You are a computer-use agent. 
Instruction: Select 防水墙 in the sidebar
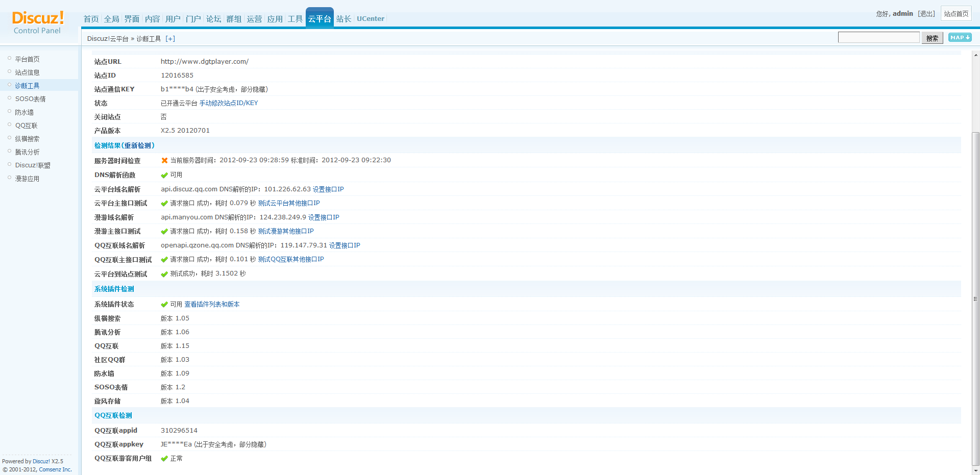point(24,112)
